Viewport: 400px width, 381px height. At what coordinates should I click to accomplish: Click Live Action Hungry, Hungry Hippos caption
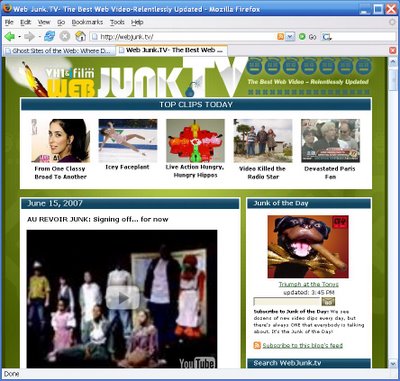point(195,171)
